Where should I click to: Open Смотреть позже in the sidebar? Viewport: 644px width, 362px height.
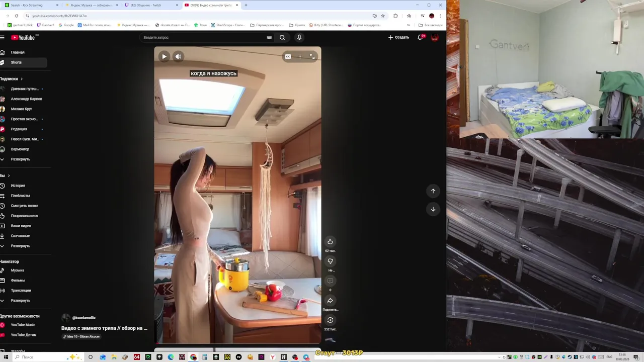point(23,206)
